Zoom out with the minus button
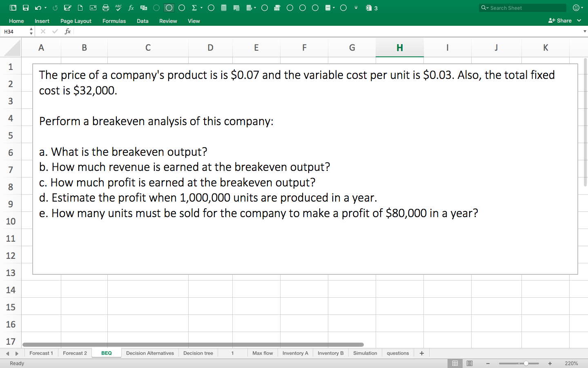Viewport: 588px width, 368px height. (488, 364)
